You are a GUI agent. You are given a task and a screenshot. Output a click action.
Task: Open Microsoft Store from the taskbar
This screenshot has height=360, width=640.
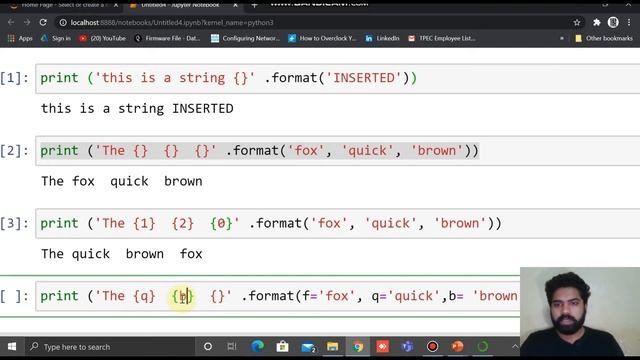click(282, 347)
